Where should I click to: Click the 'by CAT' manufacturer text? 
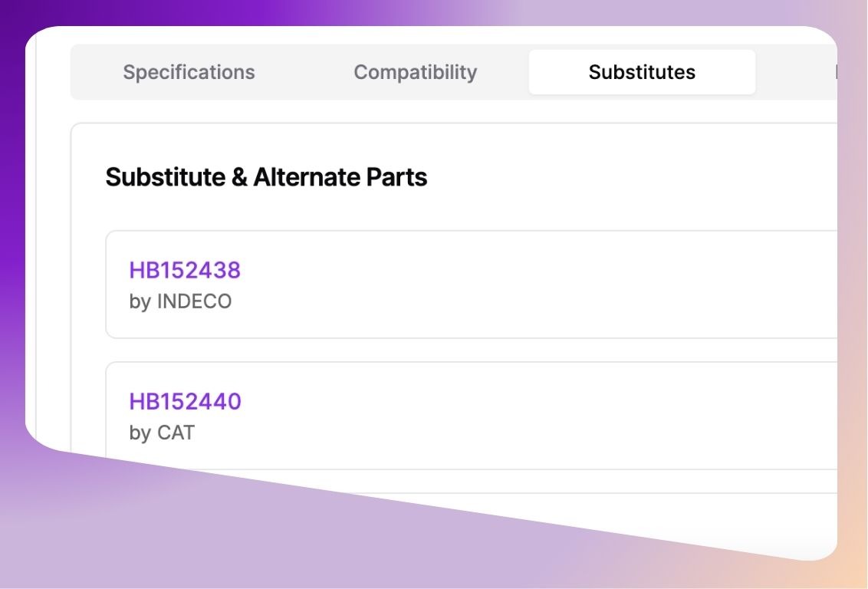click(162, 433)
